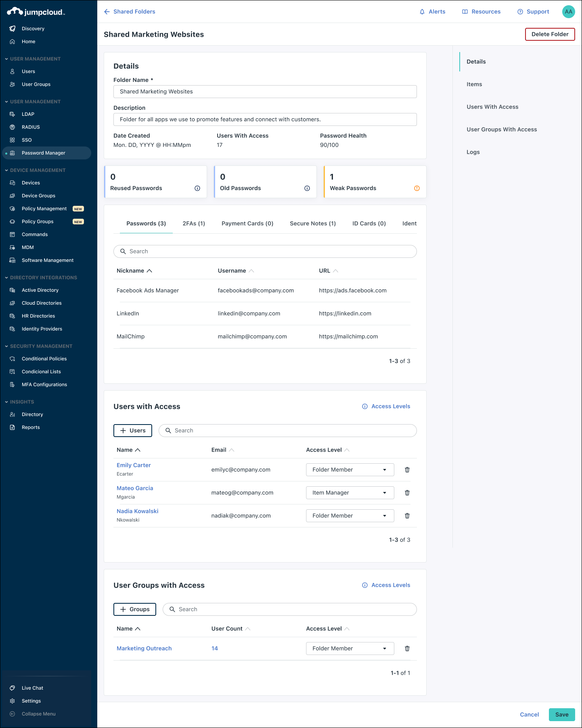Click the Delete Folder button

click(x=550, y=34)
